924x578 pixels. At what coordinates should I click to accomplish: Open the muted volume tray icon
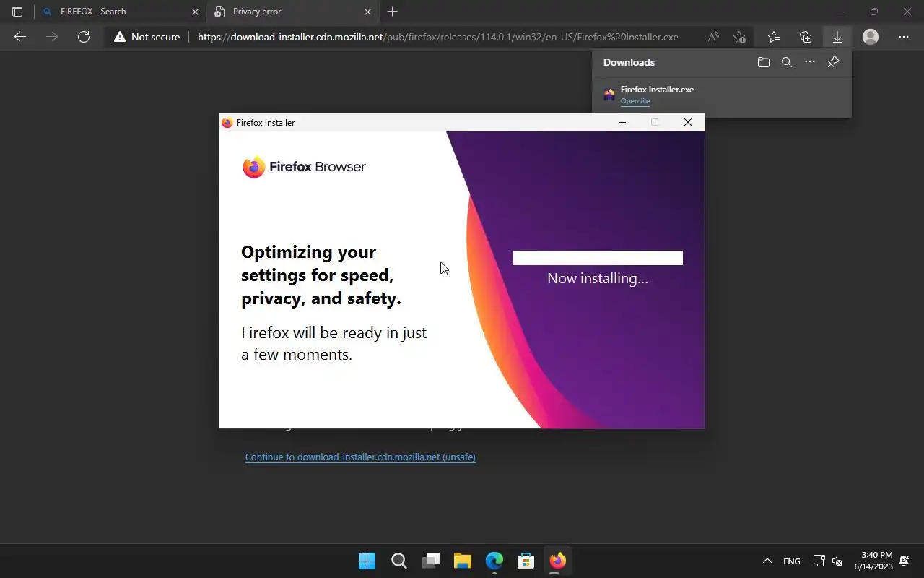click(837, 561)
